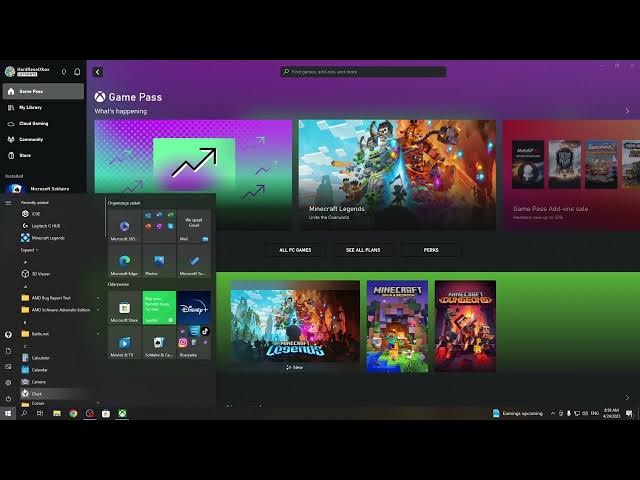Viewport: 640px width, 480px height.
Task: Open Camera from the Start list
Action: 59,382
